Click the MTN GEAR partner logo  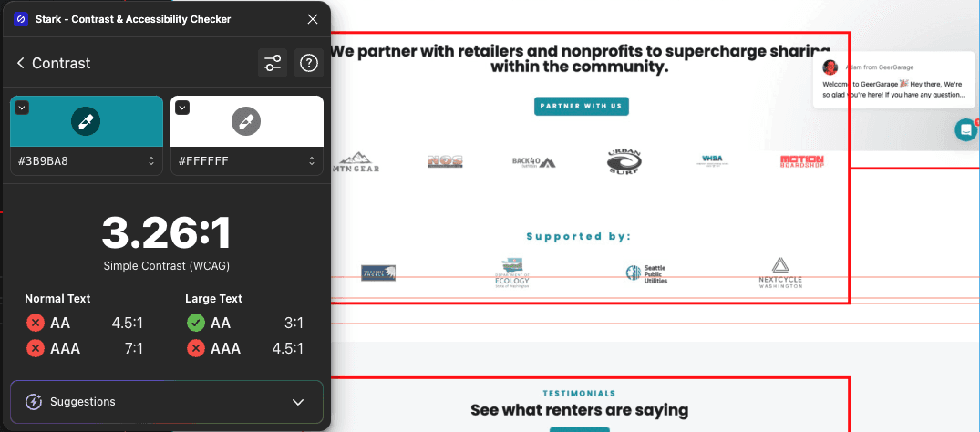pyautogui.click(x=355, y=162)
